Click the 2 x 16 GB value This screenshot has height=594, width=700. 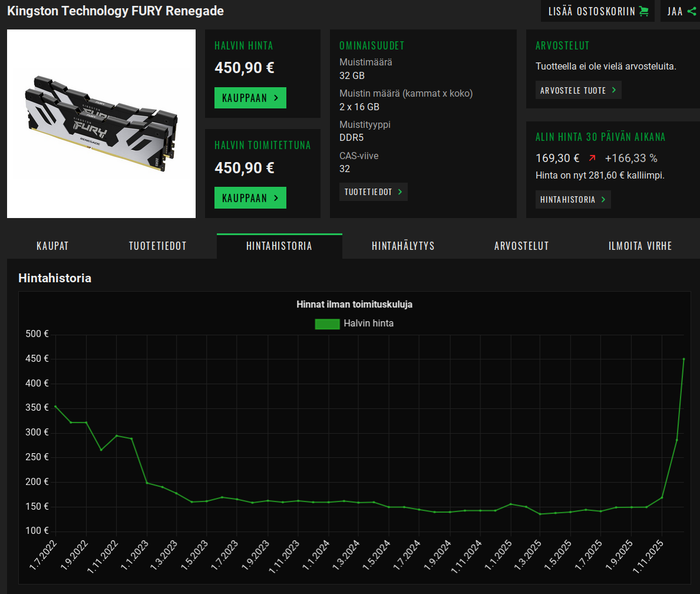[x=359, y=107]
